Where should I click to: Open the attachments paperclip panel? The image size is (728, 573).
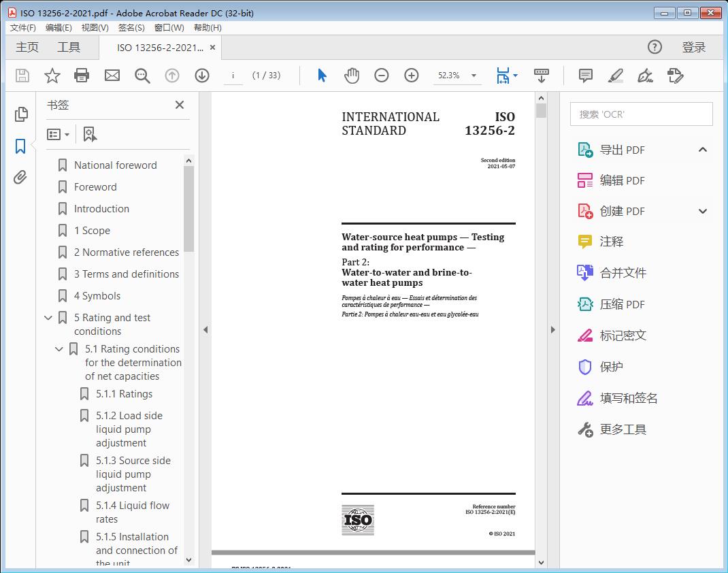(x=20, y=178)
